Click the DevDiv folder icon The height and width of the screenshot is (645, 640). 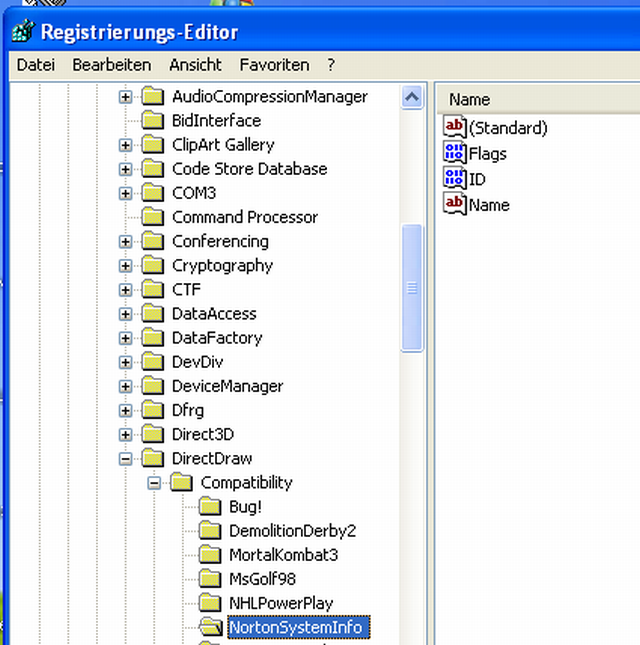pyautogui.click(x=153, y=362)
